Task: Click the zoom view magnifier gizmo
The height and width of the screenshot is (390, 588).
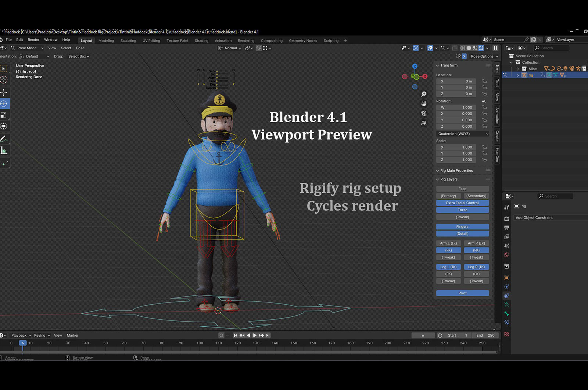Action: 424,94
